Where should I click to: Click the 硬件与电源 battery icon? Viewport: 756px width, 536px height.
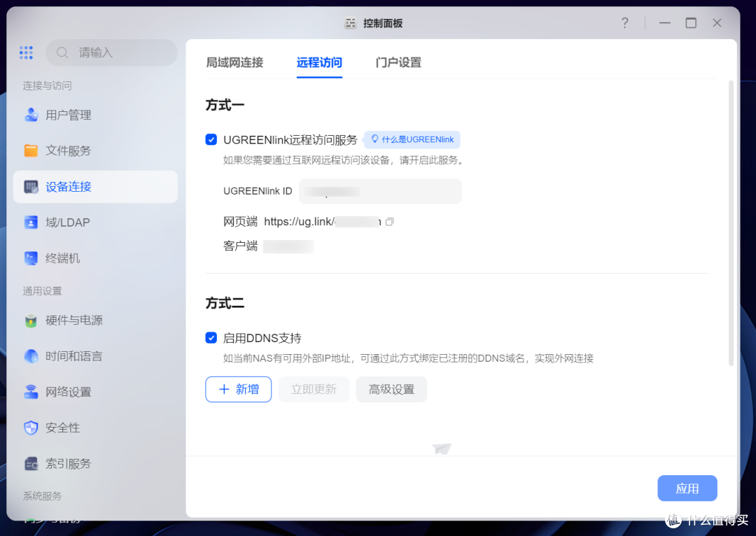coord(31,320)
